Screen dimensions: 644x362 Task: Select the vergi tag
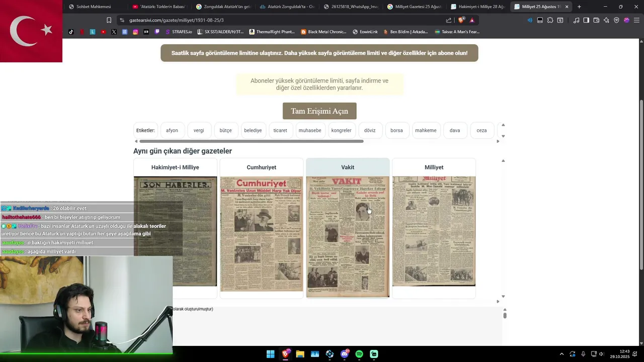(x=199, y=130)
